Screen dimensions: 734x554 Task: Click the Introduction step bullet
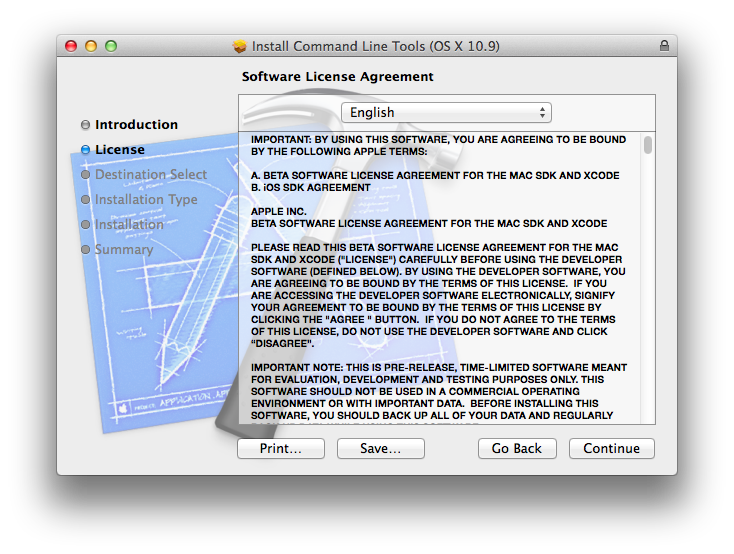coord(85,125)
